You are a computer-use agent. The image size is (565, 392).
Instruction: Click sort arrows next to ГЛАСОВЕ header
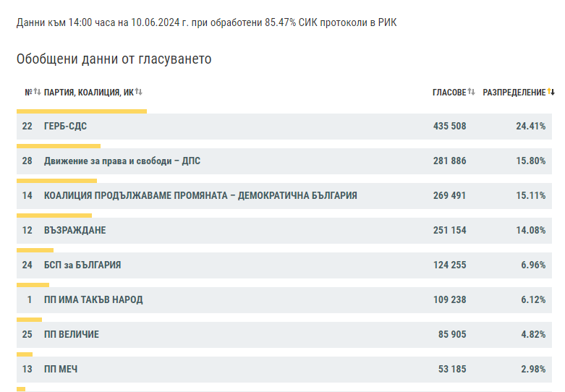(471, 92)
